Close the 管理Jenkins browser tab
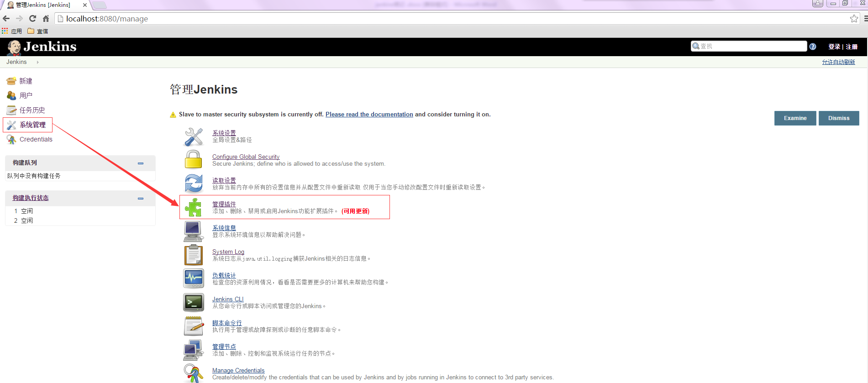Image resolution: width=868 pixels, height=383 pixels. (x=85, y=5)
